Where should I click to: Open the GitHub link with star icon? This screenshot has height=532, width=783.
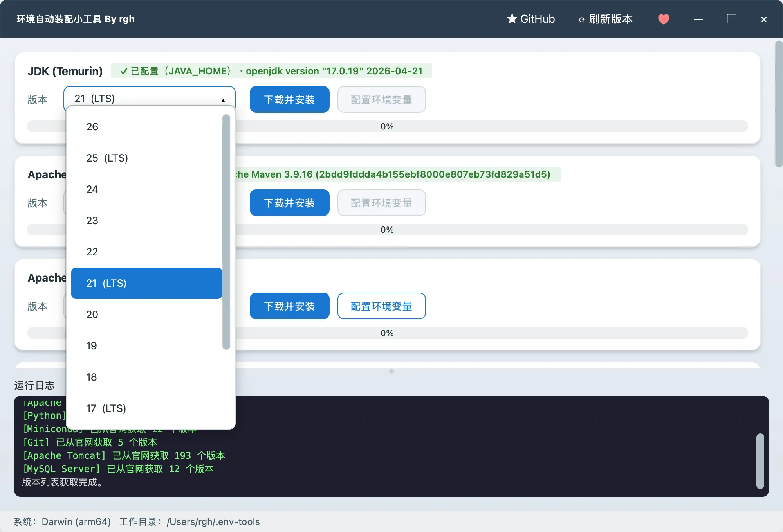click(x=531, y=19)
